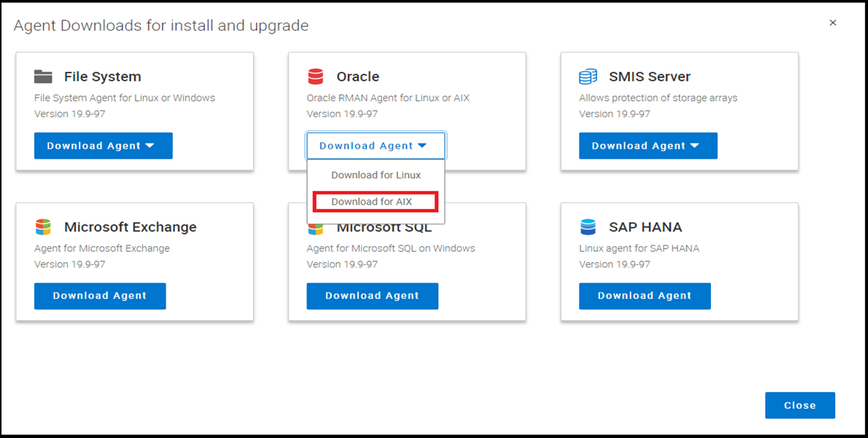Select Download for Linux menu option
The width and height of the screenshot is (868, 438).
pos(376,175)
